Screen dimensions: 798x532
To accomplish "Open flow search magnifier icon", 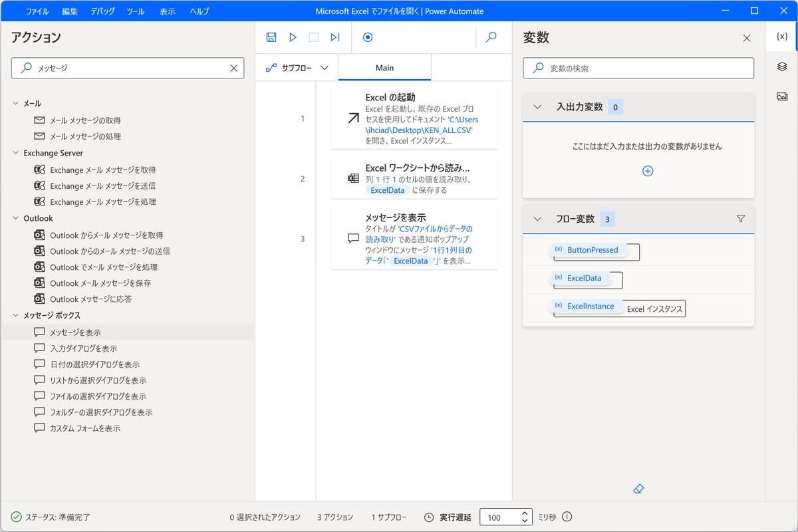I will [x=491, y=37].
